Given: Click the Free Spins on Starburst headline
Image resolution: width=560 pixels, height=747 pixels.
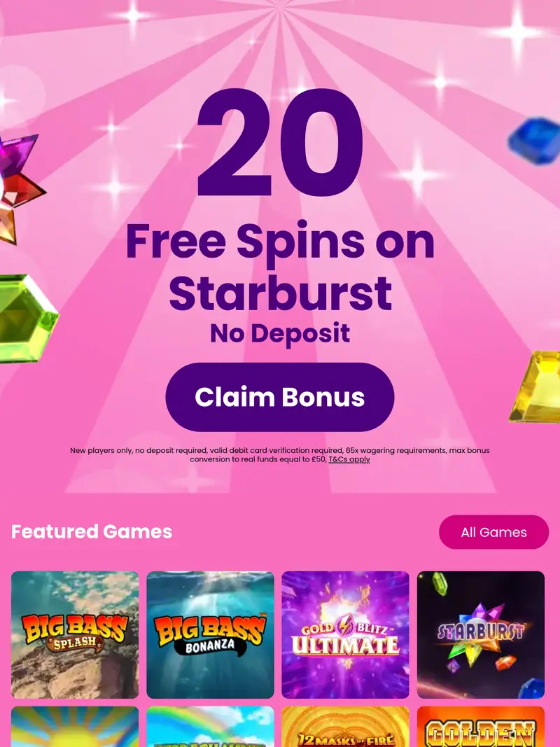Looking at the screenshot, I should [x=280, y=266].
